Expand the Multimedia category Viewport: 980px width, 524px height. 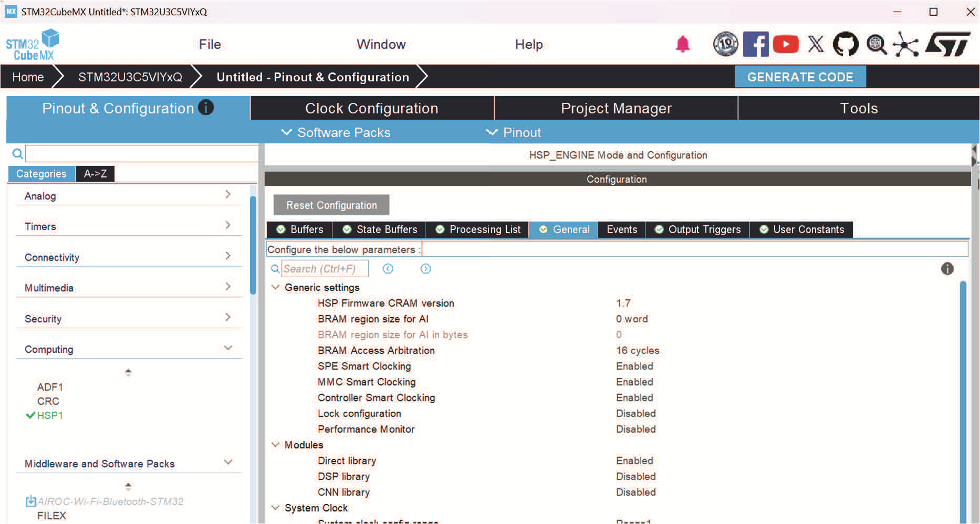tap(228, 286)
